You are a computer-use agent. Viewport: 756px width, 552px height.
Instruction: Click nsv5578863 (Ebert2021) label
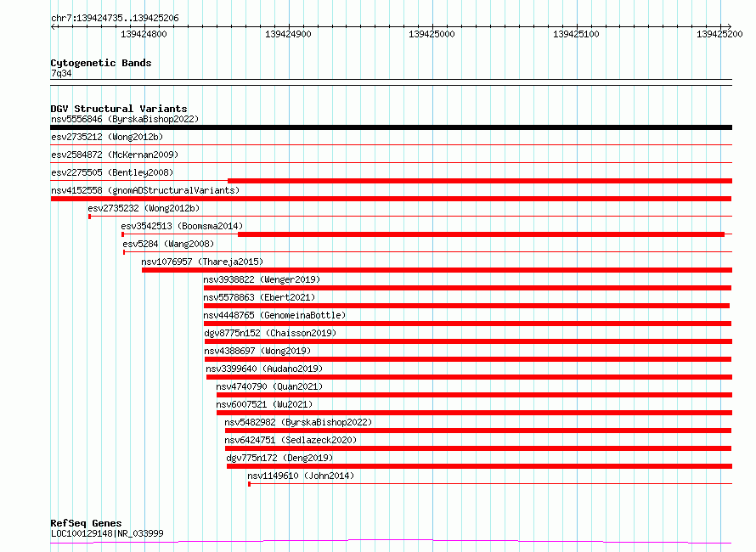259,297
